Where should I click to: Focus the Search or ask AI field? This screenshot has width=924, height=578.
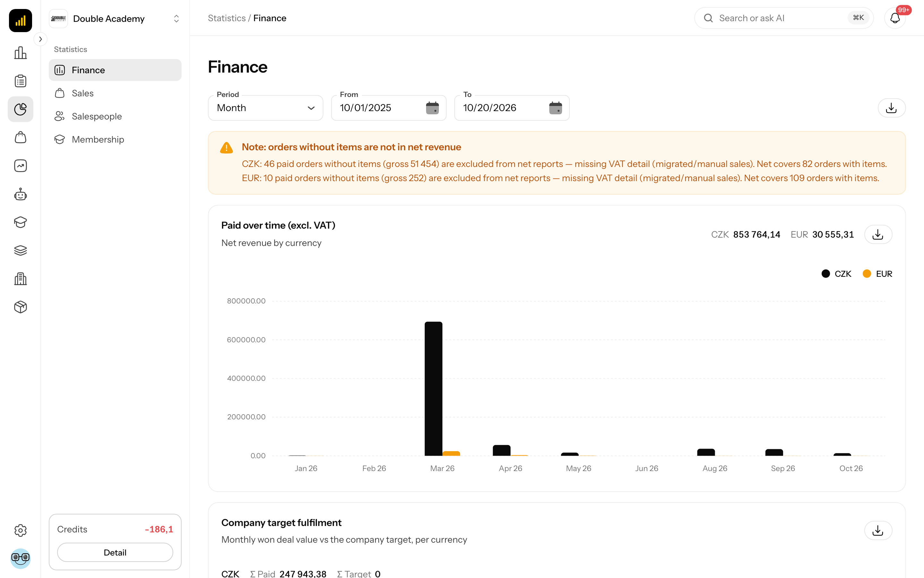tap(783, 18)
